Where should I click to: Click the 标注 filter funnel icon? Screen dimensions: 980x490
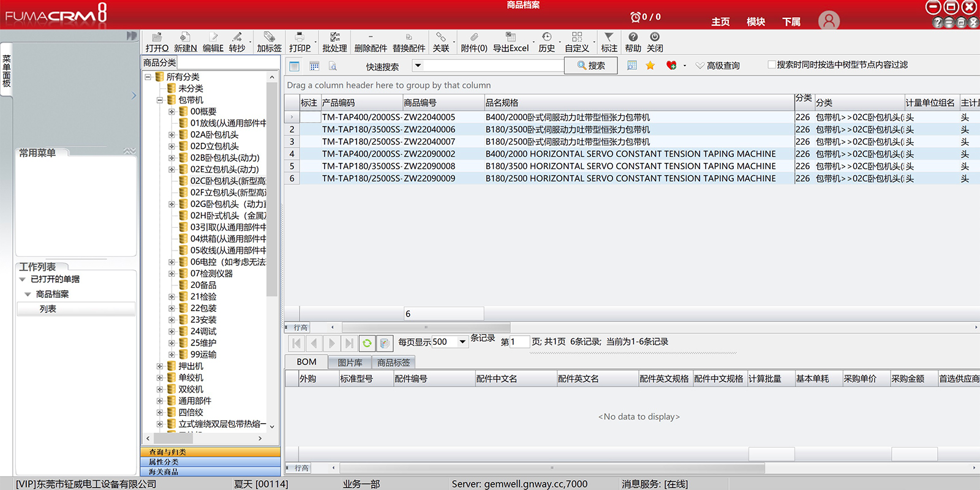(x=609, y=37)
